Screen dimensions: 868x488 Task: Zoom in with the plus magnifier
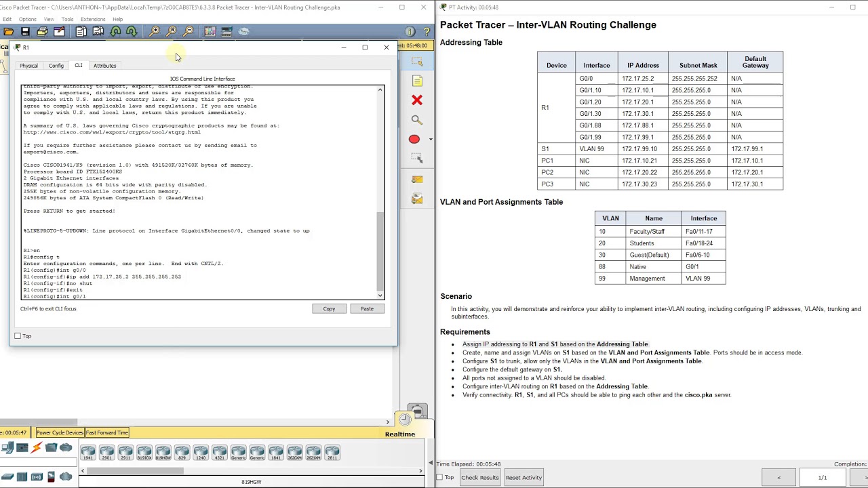click(x=155, y=31)
